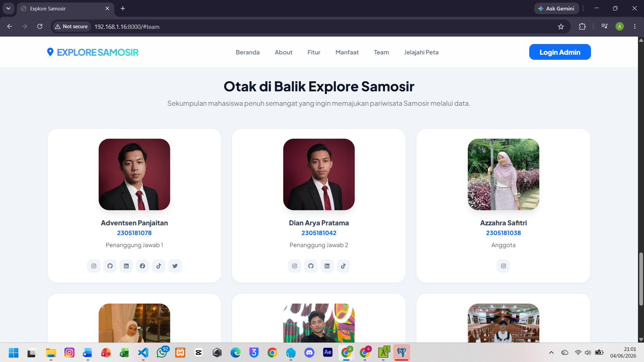Click the heading Otak di Balik Explore Samosir
The width and height of the screenshot is (644, 362).
click(319, 86)
